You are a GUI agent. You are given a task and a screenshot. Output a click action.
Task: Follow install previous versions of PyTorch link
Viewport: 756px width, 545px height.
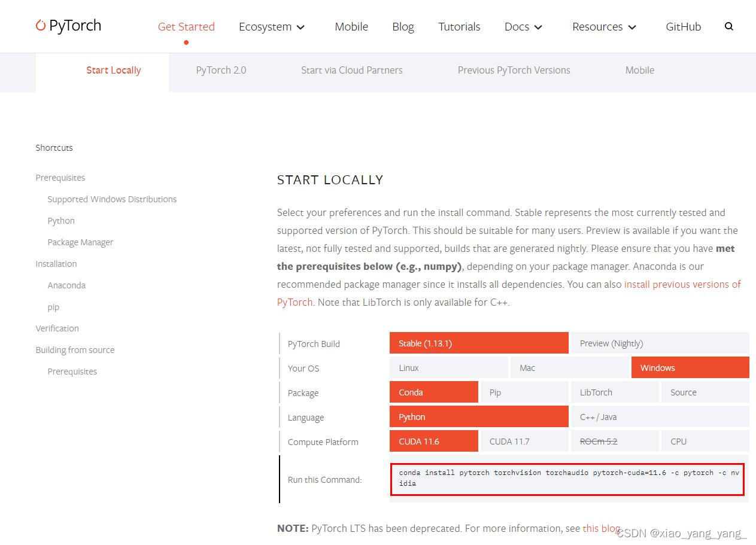[682, 284]
